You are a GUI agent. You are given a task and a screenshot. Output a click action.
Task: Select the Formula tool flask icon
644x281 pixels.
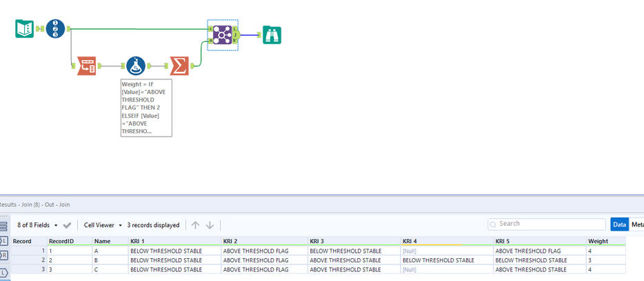pos(136,66)
